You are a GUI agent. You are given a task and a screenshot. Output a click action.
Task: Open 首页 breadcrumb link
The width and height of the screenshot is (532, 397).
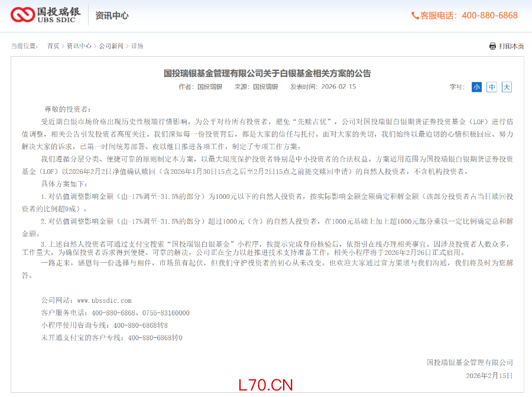point(53,46)
